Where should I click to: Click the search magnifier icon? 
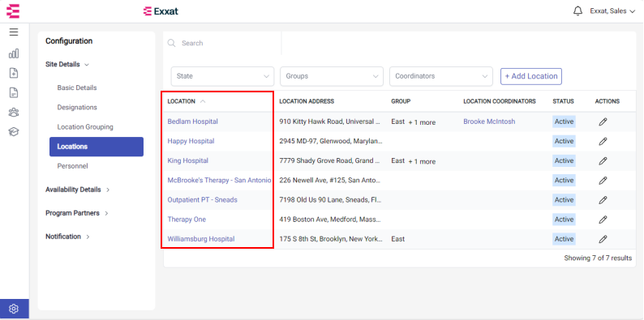coord(172,43)
